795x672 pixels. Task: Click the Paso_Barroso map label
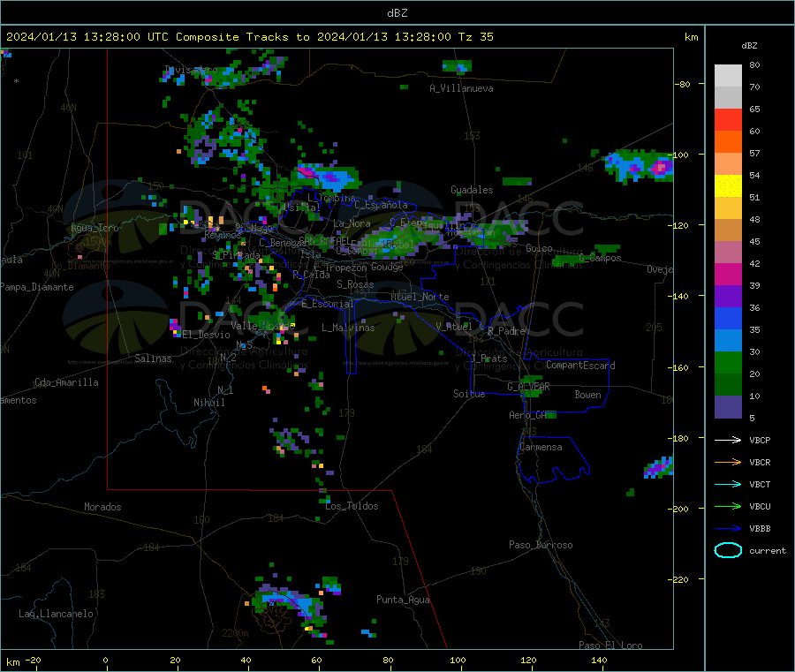pyautogui.click(x=541, y=545)
